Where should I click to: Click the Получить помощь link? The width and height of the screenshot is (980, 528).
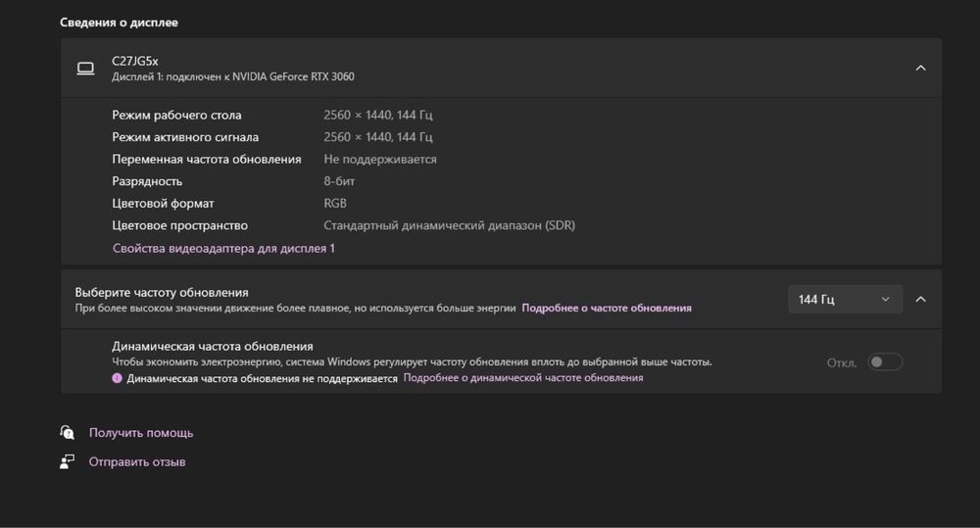coord(140,432)
